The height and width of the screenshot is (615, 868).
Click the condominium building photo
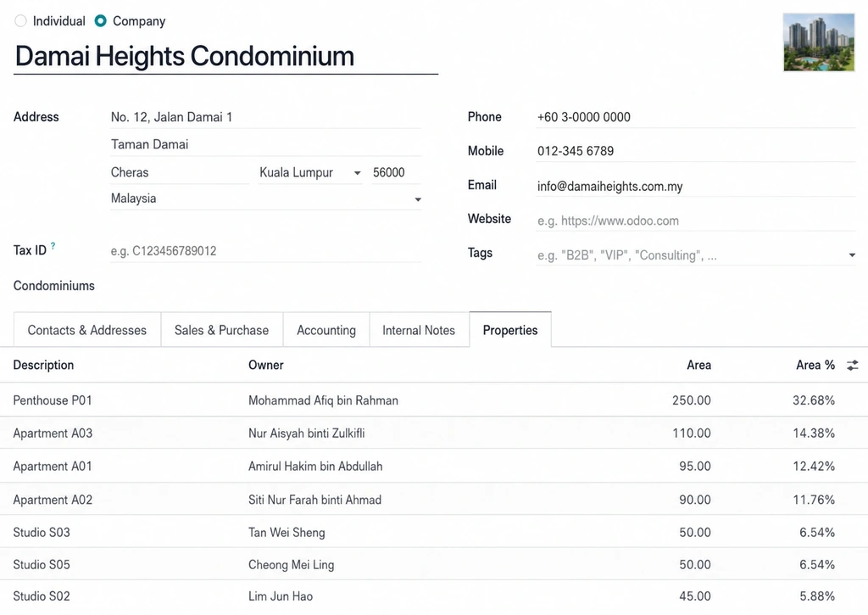coord(819,42)
